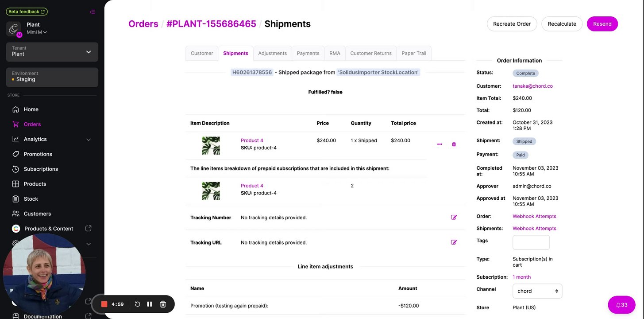Delete Product 4 with the trash icon

(454, 144)
